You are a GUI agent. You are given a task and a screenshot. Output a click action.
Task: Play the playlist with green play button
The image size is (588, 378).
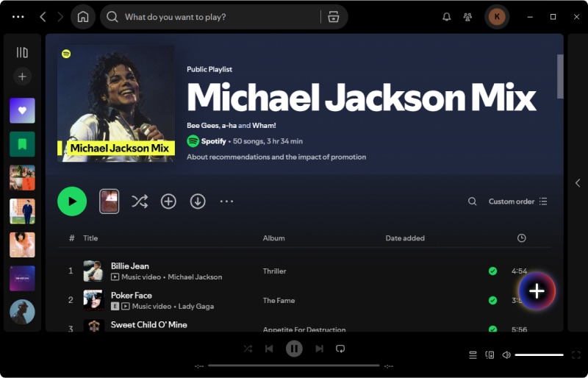click(72, 202)
